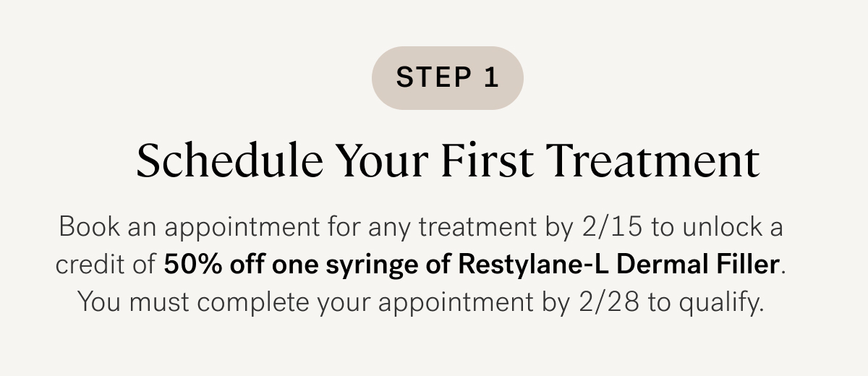
Task: Click the word STEP inside the badge
Action: tap(432, 77)
